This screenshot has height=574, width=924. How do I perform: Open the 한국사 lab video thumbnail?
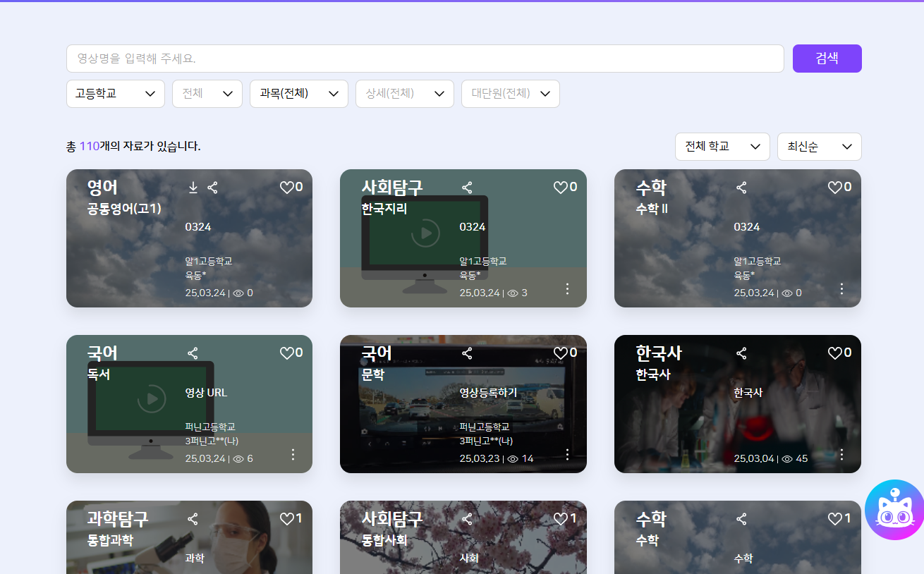click(738, 404)
